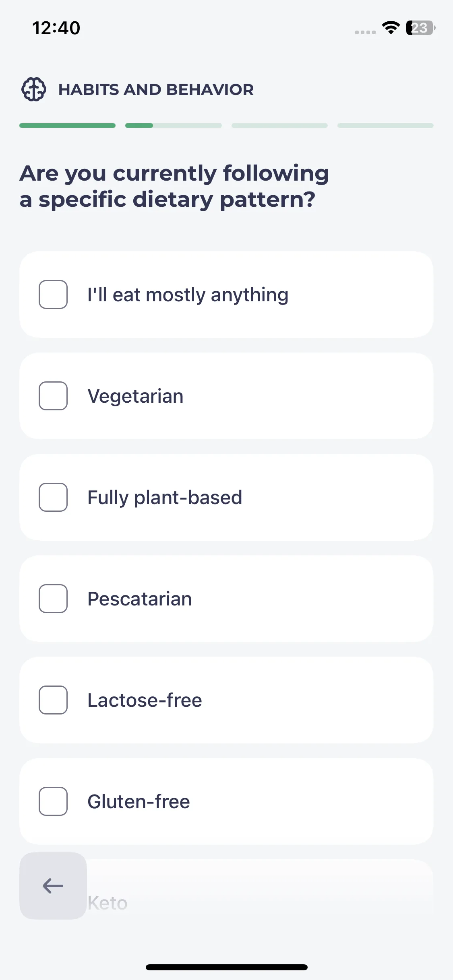Click the first completed progress segment
Screen dimensions: 453x980
[67, 126]
